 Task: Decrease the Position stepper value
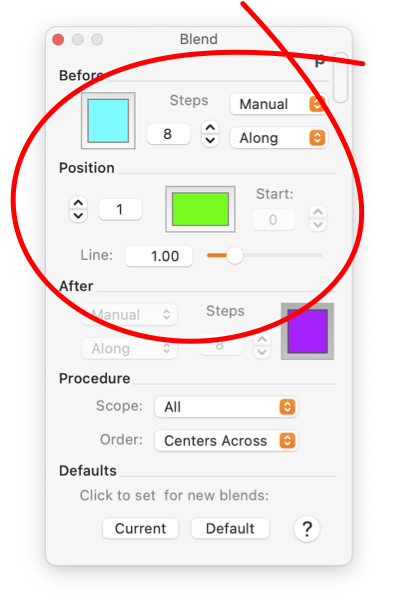pyautogui.click(x=78, y=216)
